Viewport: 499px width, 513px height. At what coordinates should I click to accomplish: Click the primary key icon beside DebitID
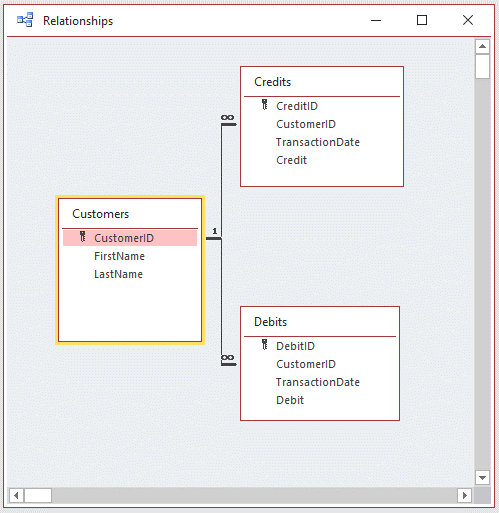tap(264, 345)
